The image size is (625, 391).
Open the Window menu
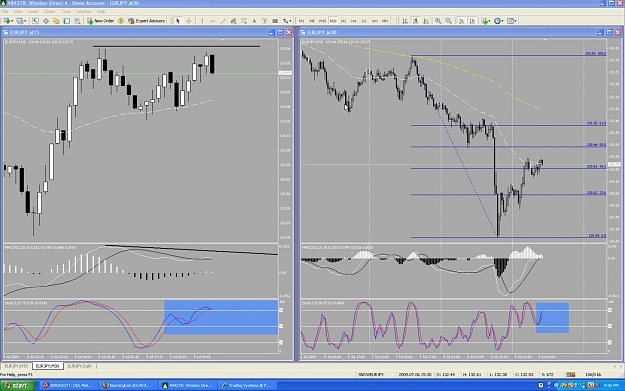[84, 12]
